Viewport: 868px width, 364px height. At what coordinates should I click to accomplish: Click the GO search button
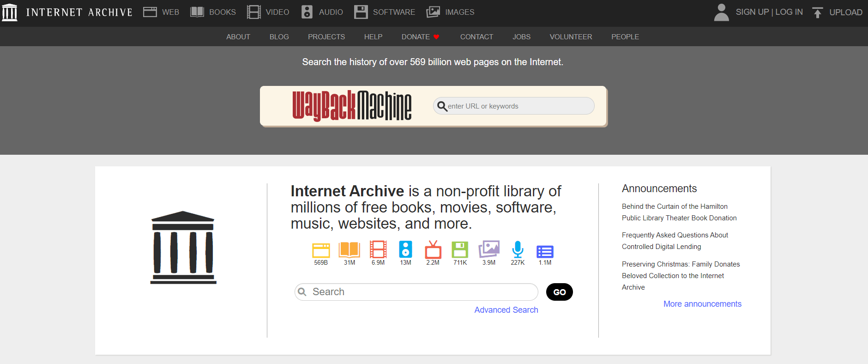tap(560, 292)
